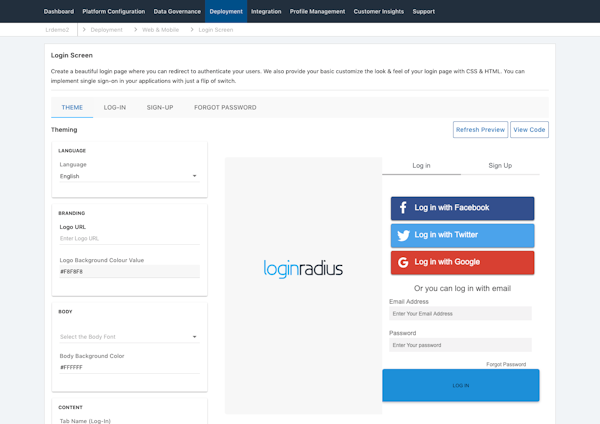Click the CONTENT section label

(x=70, y=408)
